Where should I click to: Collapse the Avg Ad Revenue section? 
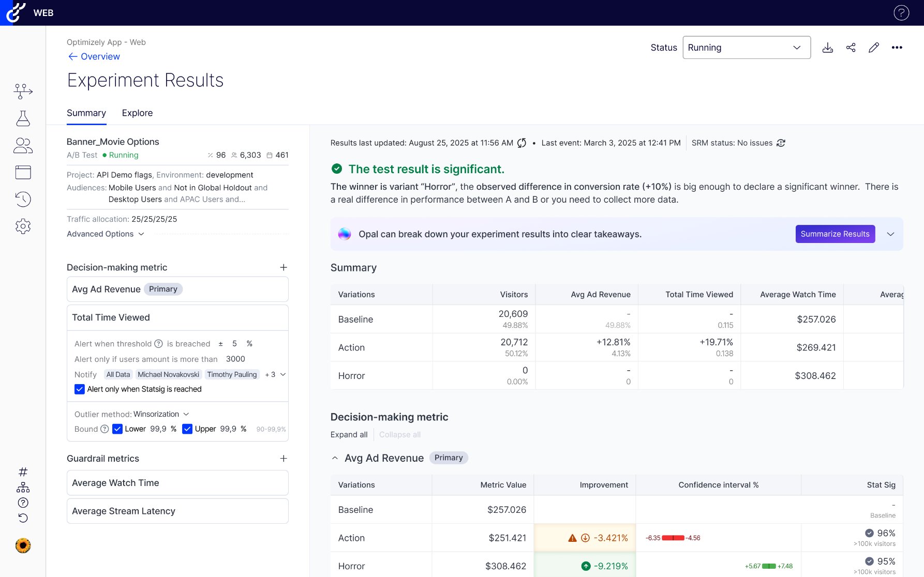point(335,458)
